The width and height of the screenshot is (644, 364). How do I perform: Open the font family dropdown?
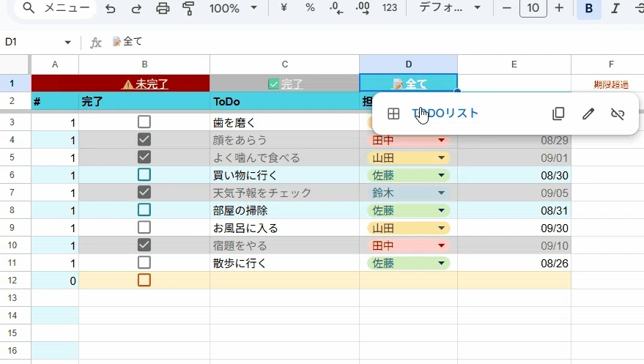tap(450, 7)
